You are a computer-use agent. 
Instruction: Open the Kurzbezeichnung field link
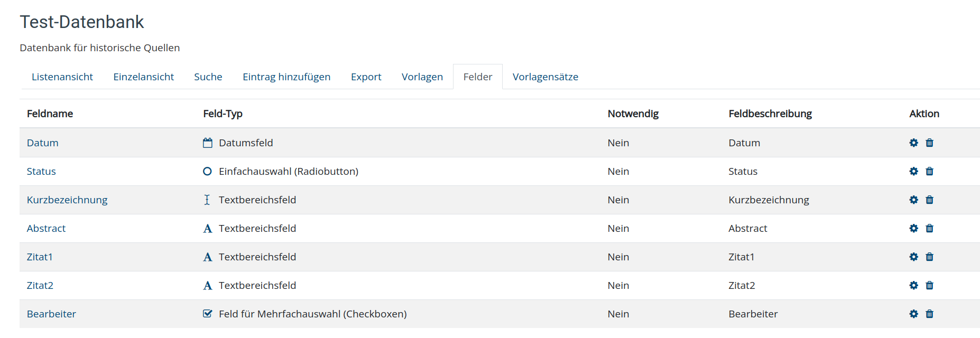coord(67,200)
